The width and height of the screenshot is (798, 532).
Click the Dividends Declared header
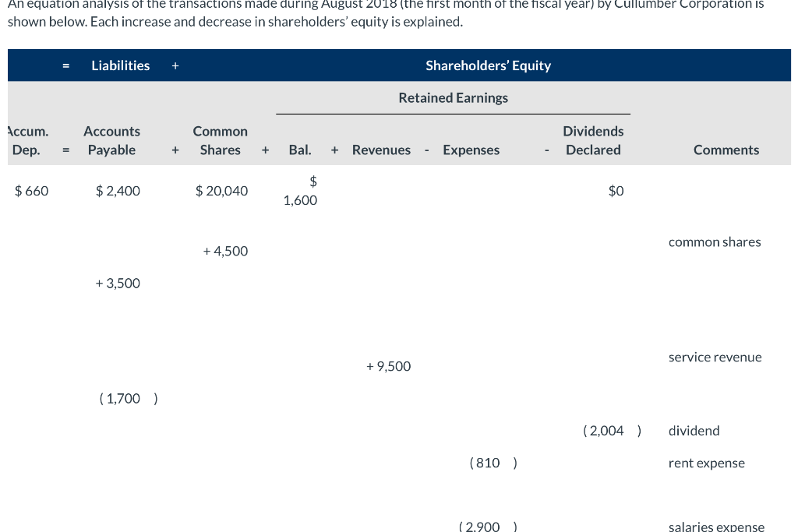click(x=593, y=140)
